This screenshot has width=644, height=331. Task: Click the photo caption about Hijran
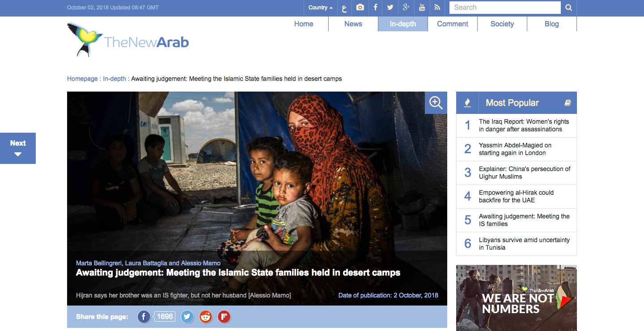183,295
